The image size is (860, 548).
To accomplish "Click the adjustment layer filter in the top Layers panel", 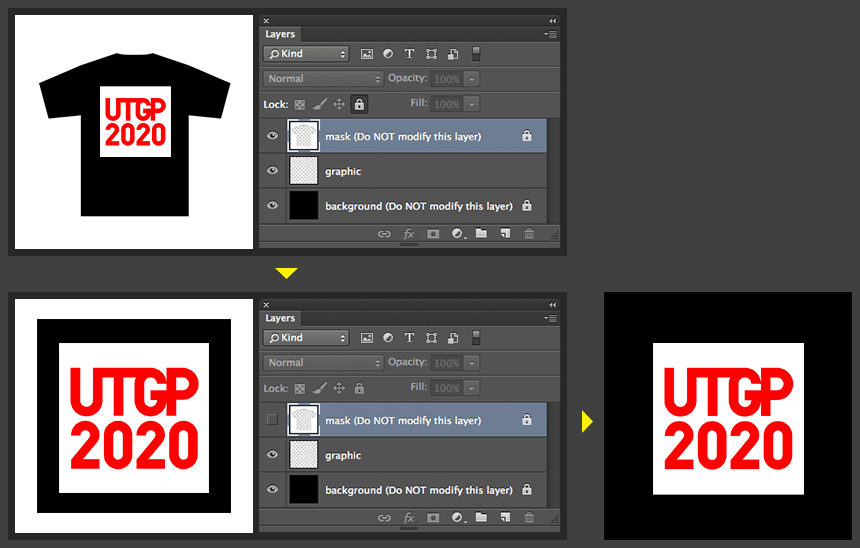I will (x=388, y=54).
